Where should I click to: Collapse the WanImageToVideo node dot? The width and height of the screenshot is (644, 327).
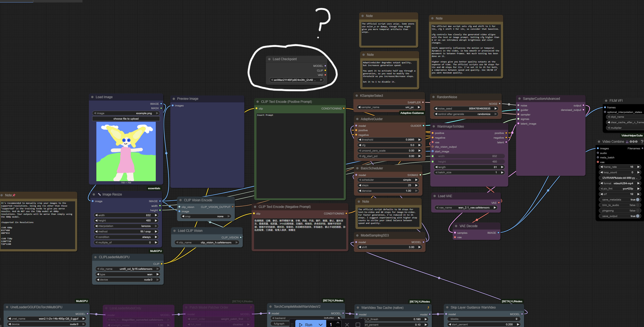click(434, 127)
